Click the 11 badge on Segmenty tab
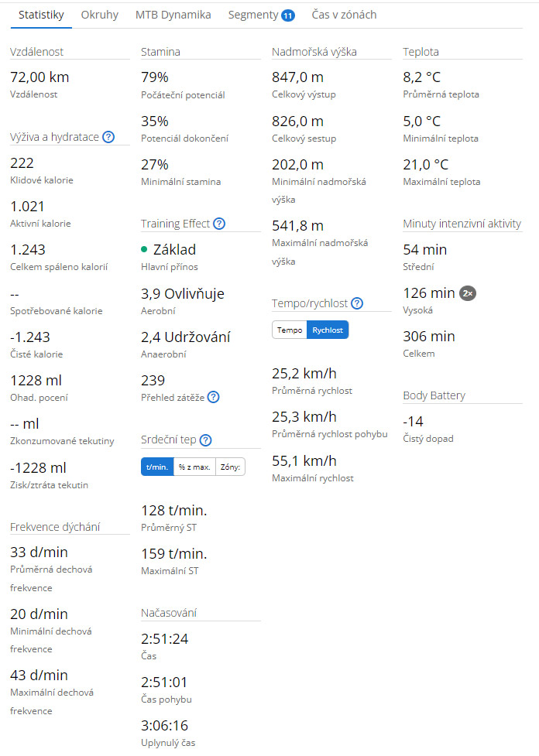539x756 pixels. [288, 15]
